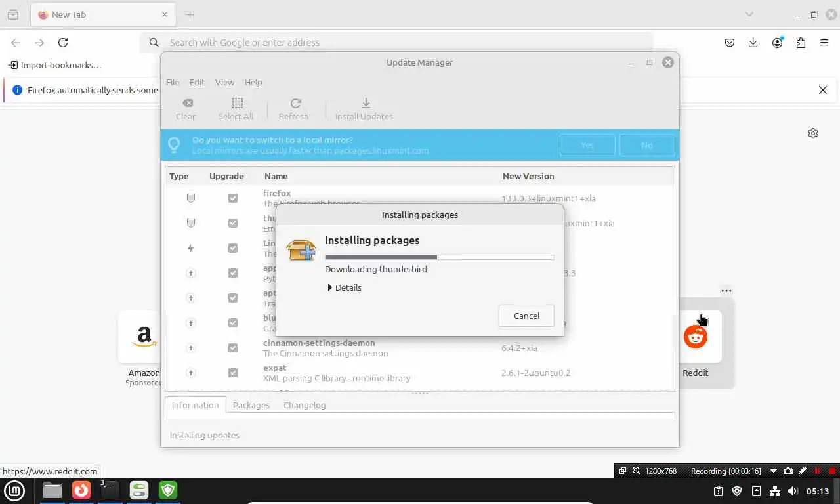Click Select All toolbar button
The image size is (840, 504).
pos(236,109)
